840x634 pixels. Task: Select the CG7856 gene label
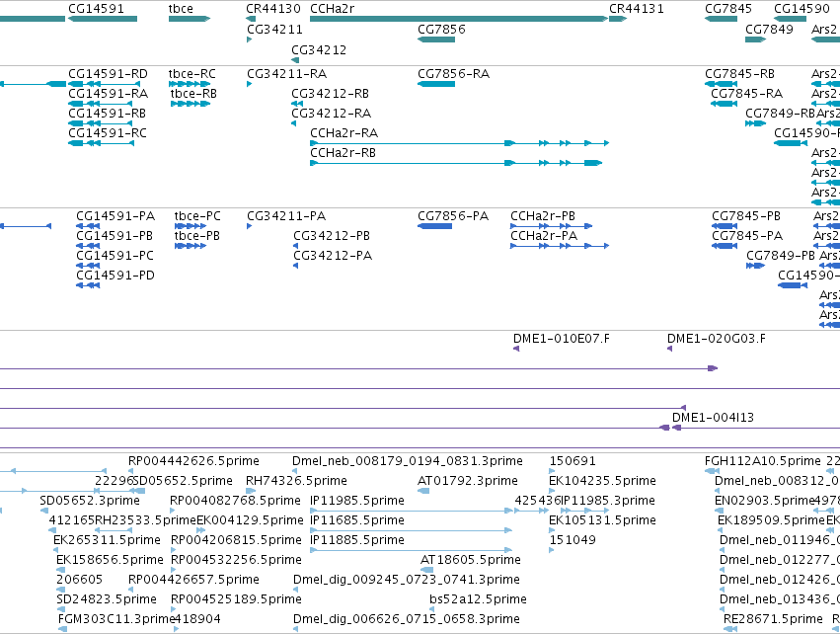pyautogui.click(x=441, y=29)
